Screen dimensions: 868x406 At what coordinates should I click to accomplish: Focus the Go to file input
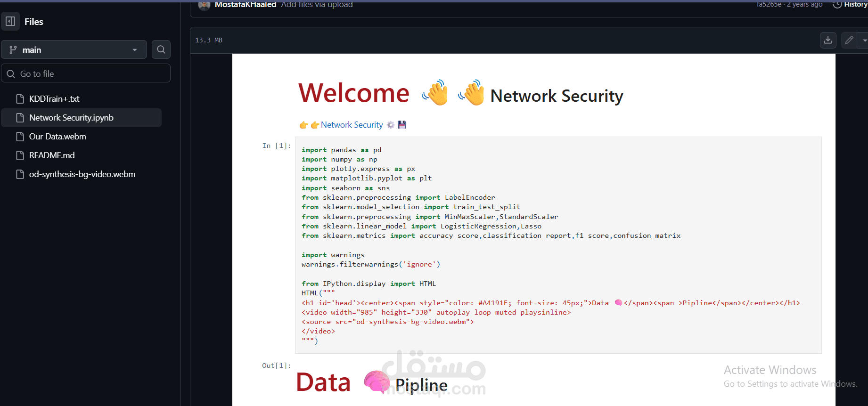[86, 73]
